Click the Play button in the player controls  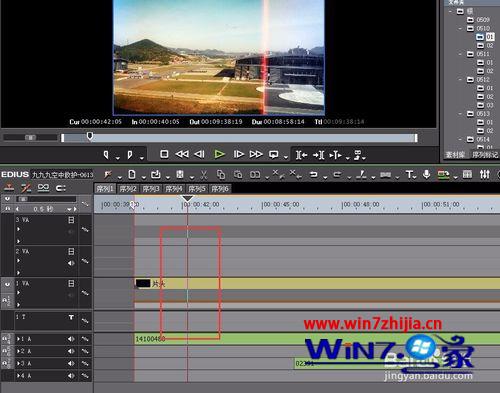pos(219,154)
